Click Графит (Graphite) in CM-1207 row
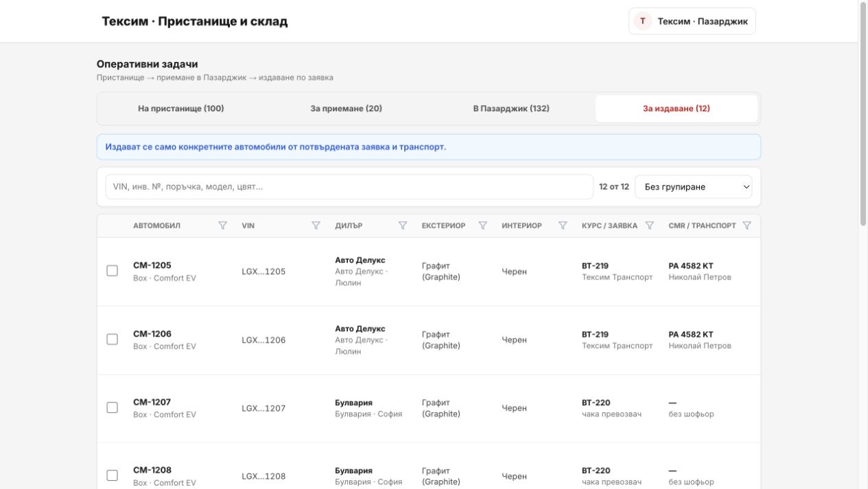The image size is (868, 489). [441, 408]
